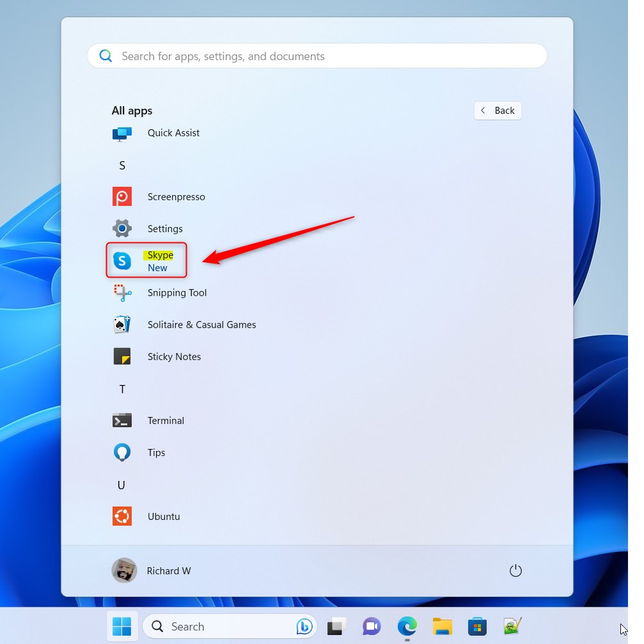Open Microsoft Edge from the taskbar

coord(407,626)
